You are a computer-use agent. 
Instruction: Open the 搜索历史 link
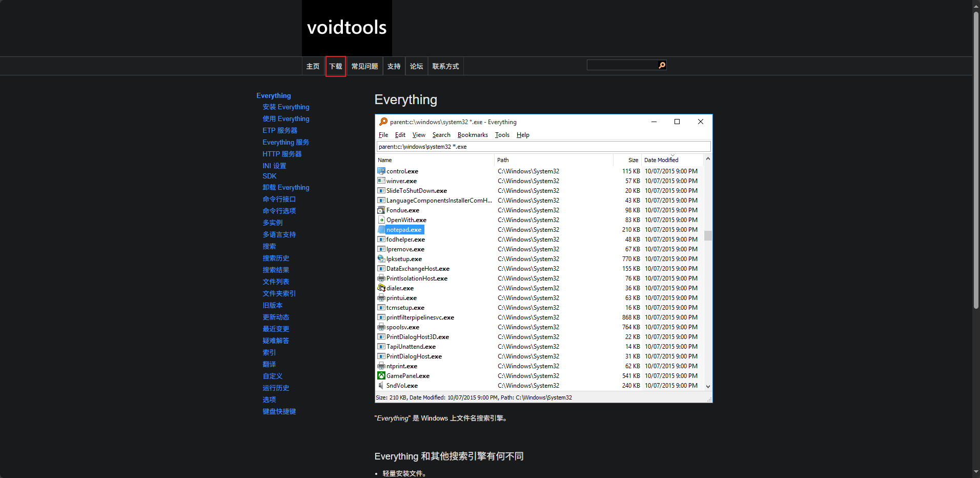point(276,258)
